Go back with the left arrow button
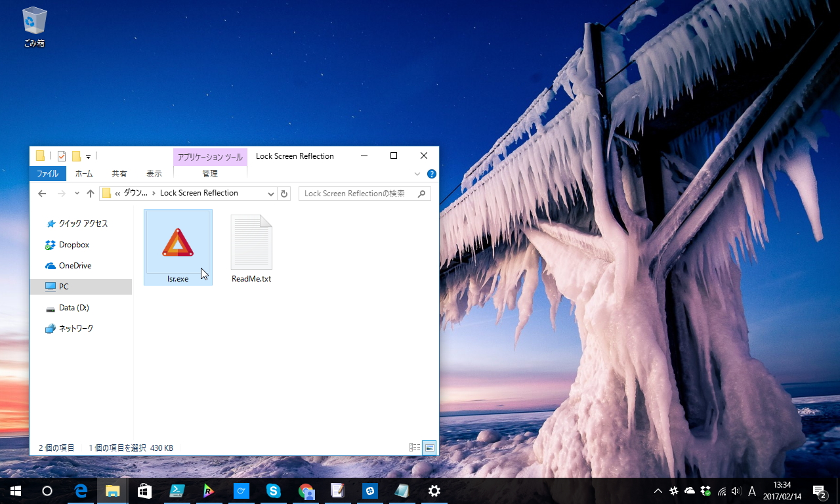840x504 pixels. (42, 194)
